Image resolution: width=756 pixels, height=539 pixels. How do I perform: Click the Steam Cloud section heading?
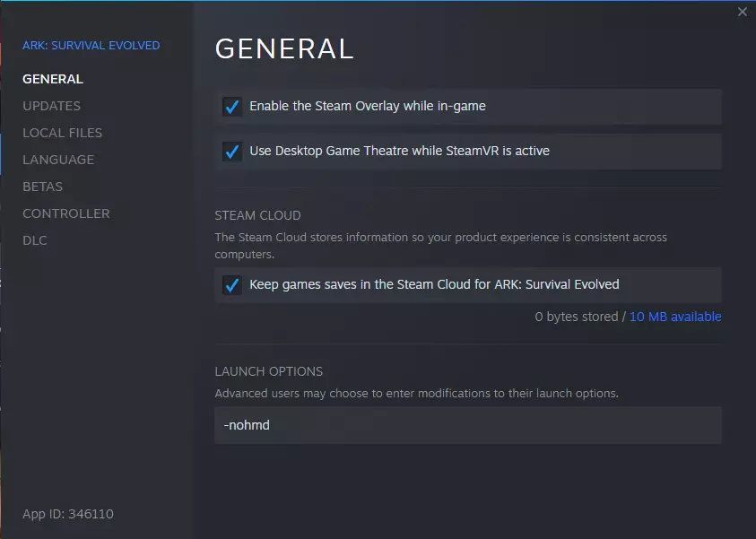(257, 215)
